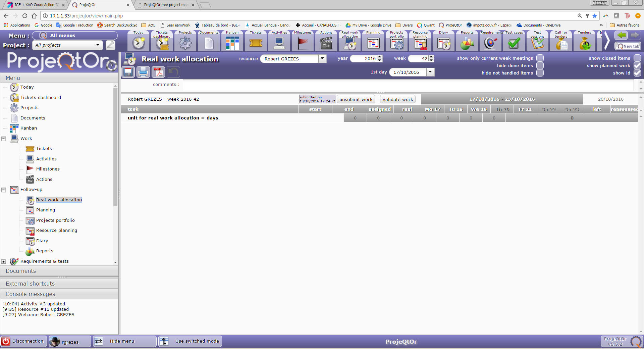Increase the year value with stepper

[380, 57]
